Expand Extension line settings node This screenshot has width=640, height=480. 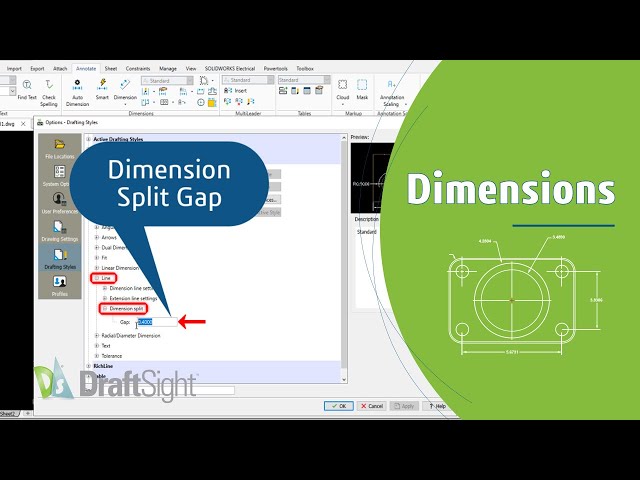tap(105, 298)
